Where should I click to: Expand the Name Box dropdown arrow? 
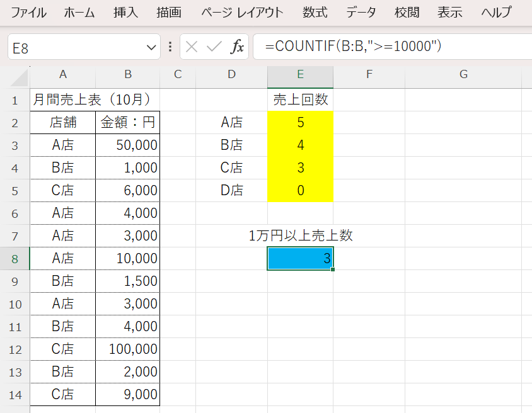151,47
